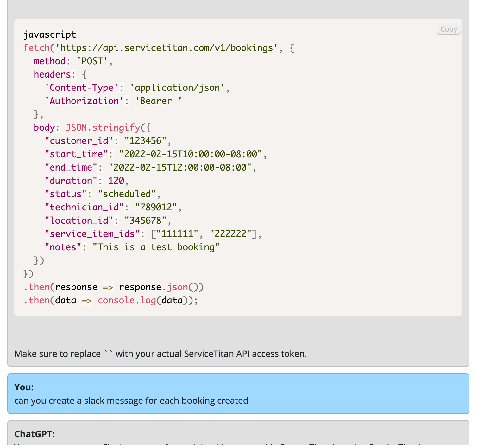The width and height of the screenshot is (478, 448).
Task: Click the "start_time" value line
Action: click(x=156, y=154)
